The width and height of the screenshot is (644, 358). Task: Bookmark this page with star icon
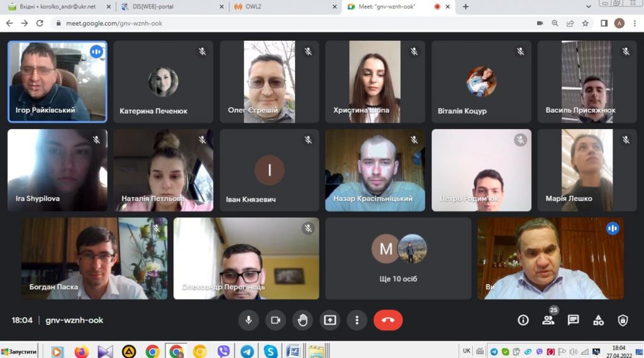(586, 23)
